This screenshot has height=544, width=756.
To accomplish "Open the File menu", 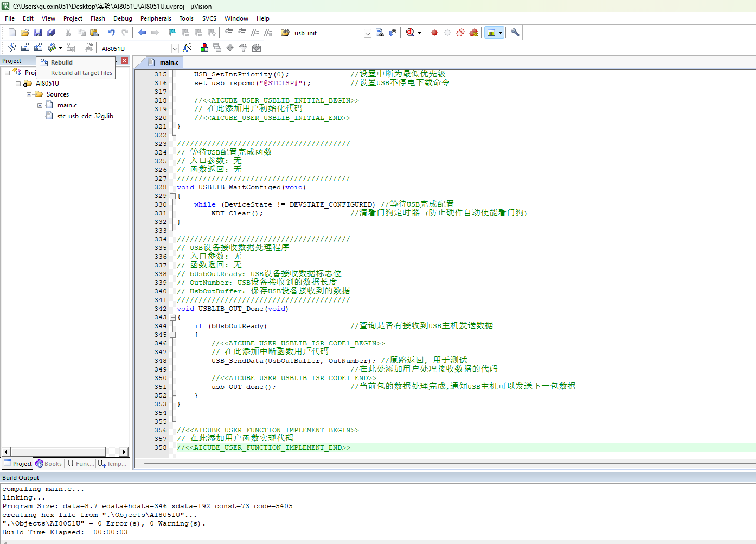I will pos(10,18).
